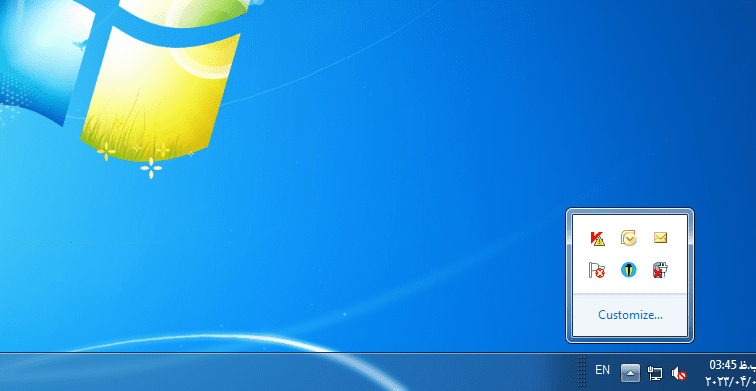Open the Outlook tray icon with clock badge

(x=628, y=238)
